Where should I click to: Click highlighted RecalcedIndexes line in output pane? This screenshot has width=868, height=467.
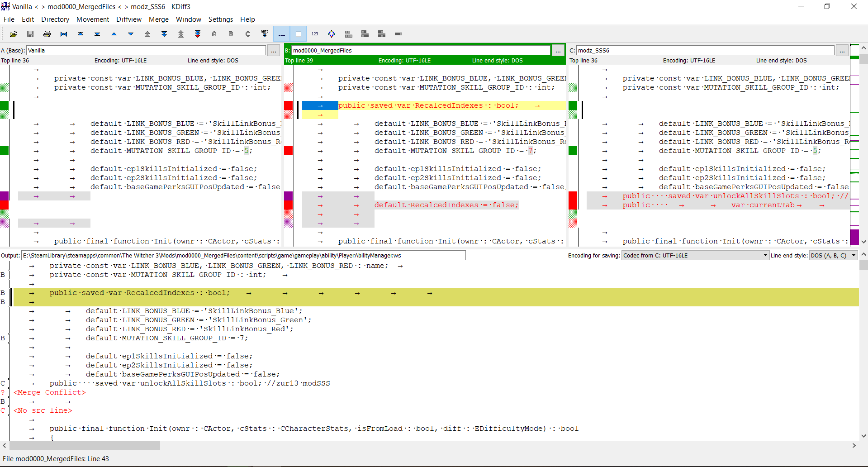[436, 293]
